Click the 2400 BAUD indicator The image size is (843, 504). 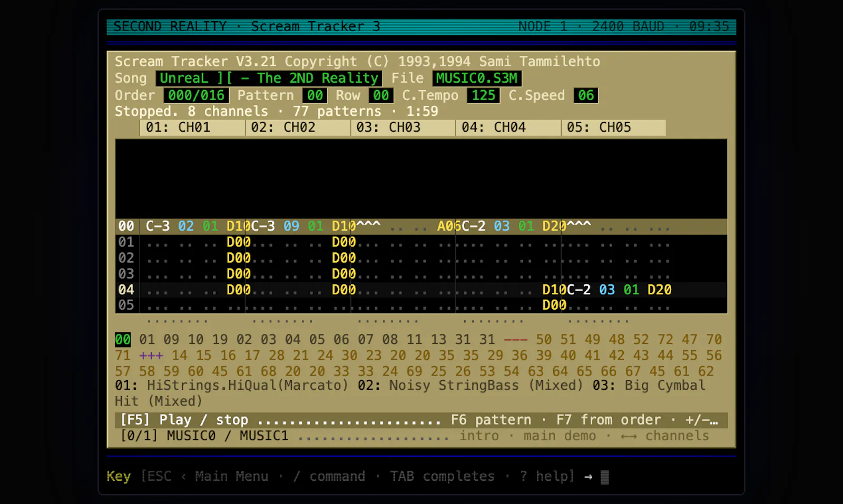click(x=628, y=26)
